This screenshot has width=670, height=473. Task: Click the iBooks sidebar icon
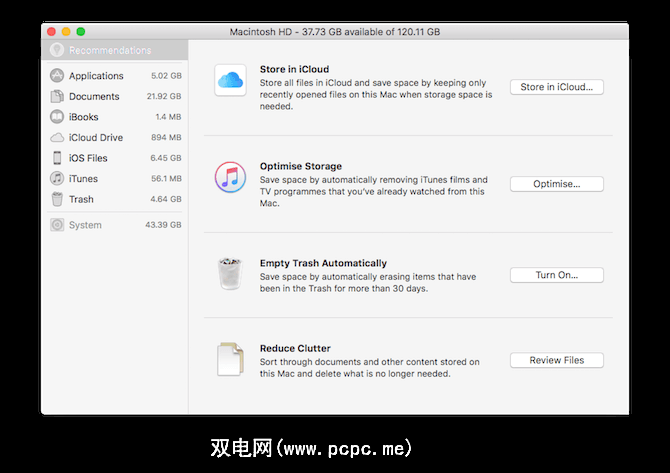tap(57, 117)
